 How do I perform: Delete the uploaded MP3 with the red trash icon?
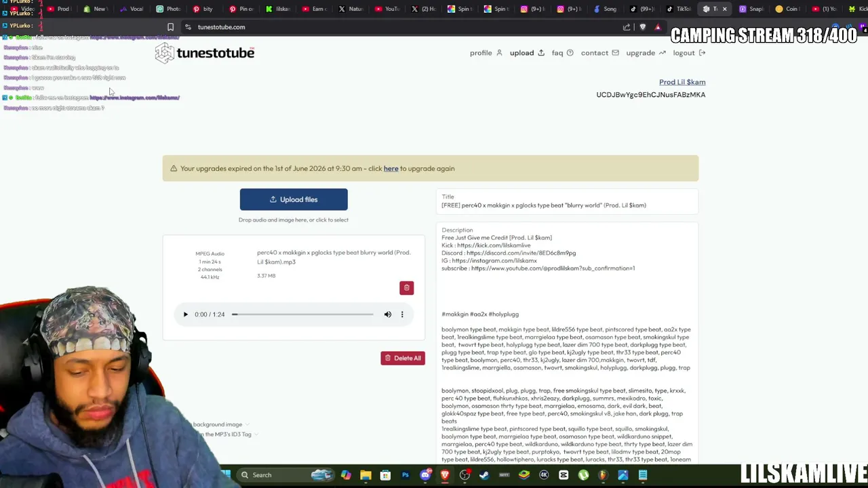click(407, 288)
